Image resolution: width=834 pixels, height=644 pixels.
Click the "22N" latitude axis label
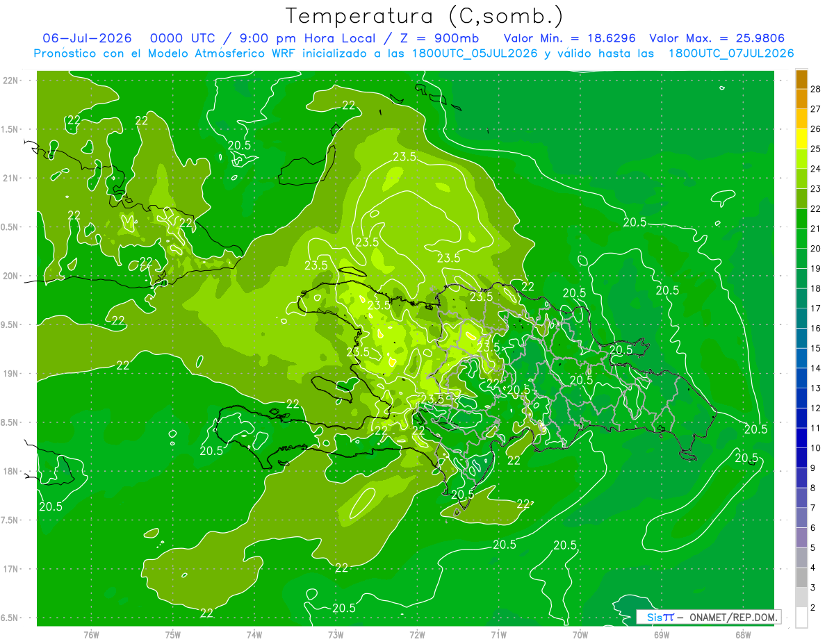pos(10,81)
